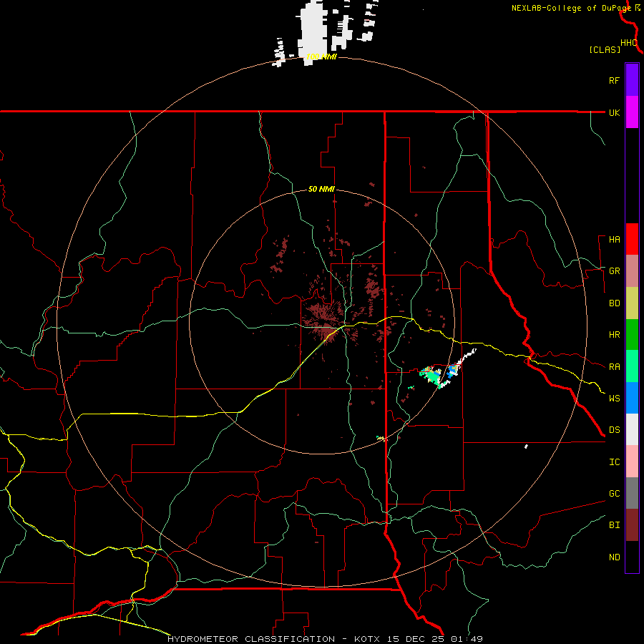Click the ND legend label

(614, 557)
